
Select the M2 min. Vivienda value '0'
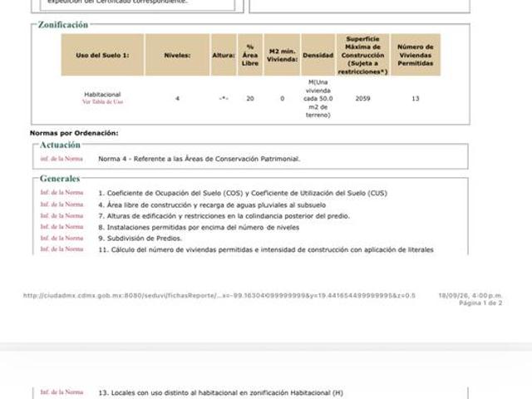tap(283, 99)
